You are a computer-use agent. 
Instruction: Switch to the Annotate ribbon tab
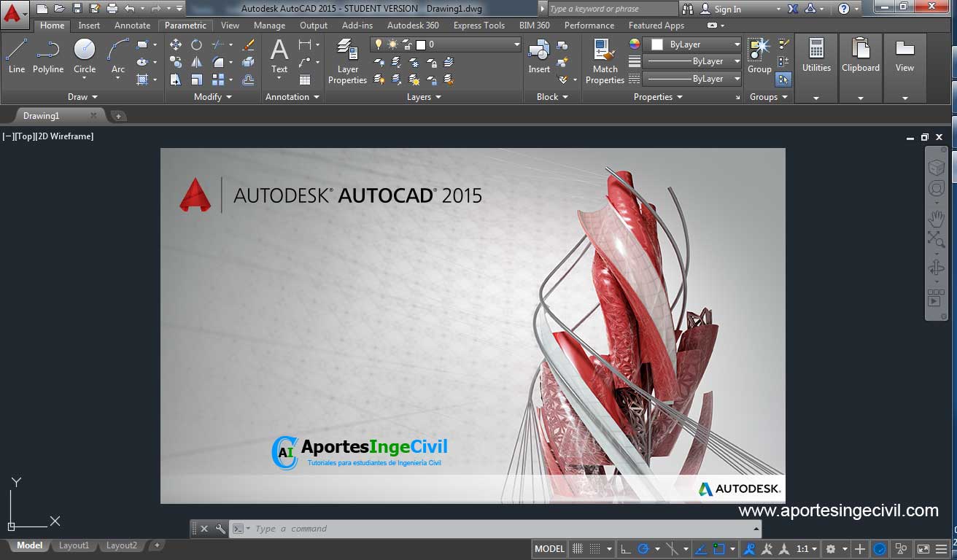132,26
